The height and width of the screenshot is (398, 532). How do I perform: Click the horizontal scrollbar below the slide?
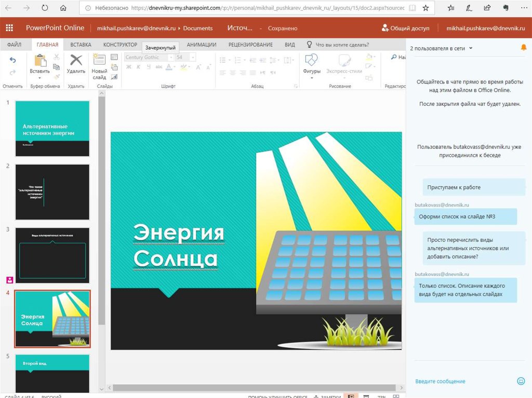point(255,388)
